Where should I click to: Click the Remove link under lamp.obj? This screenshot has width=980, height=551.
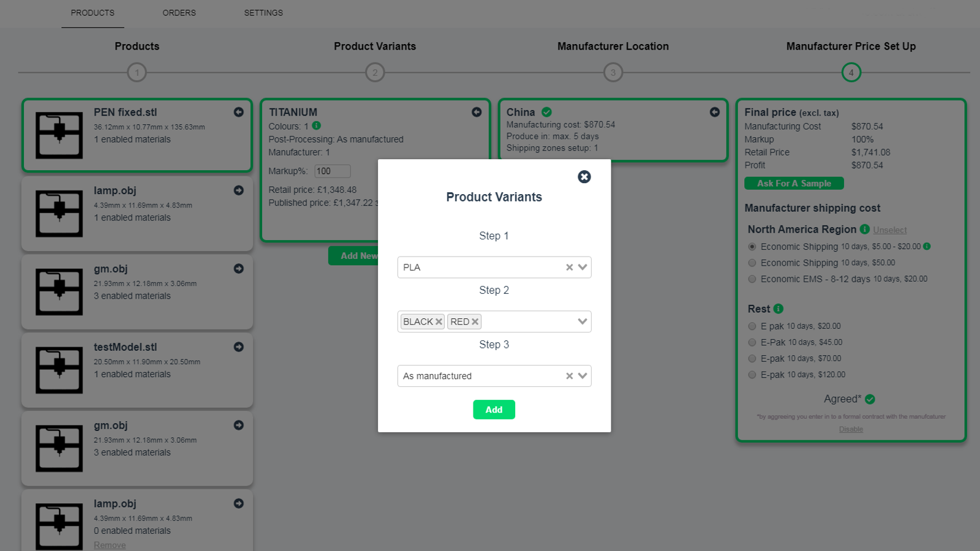pyautogui.click(x=110, y=545)
